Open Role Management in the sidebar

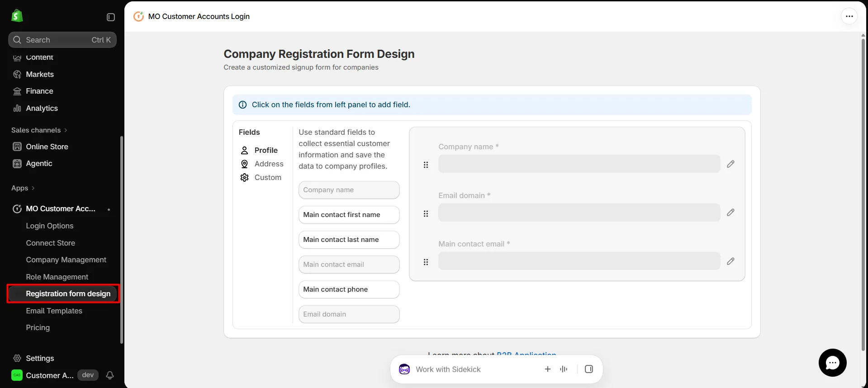pos(57,277)
